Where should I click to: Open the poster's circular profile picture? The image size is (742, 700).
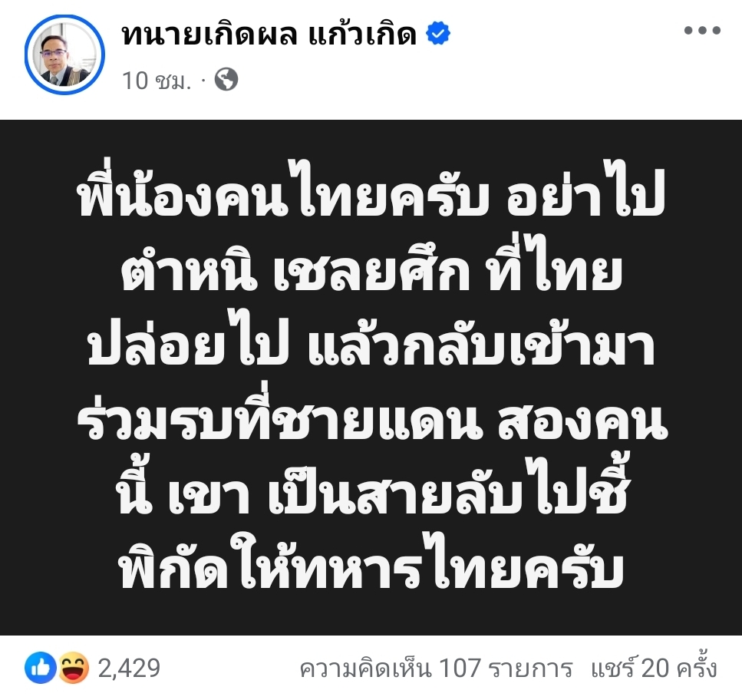click(64, 54)
